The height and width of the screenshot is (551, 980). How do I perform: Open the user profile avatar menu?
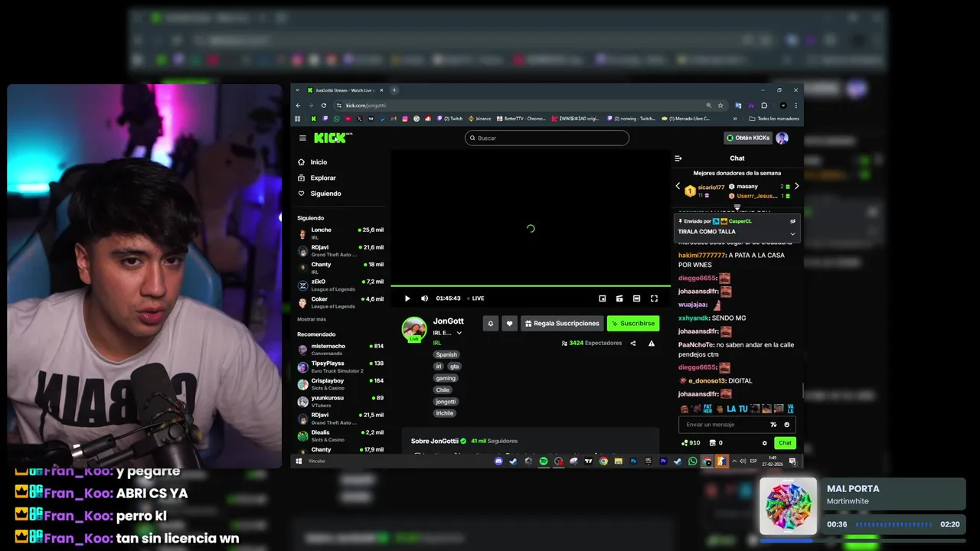(782, 138)
